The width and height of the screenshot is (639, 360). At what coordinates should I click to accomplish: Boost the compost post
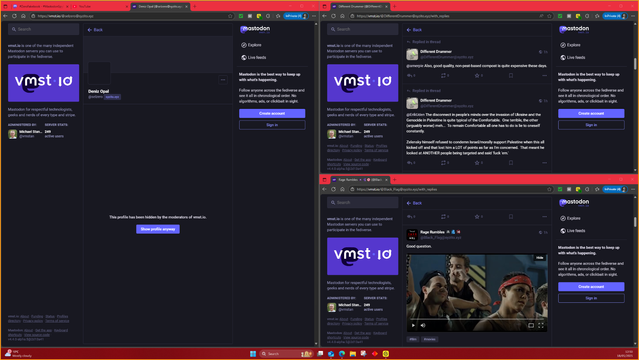point(444,75)
